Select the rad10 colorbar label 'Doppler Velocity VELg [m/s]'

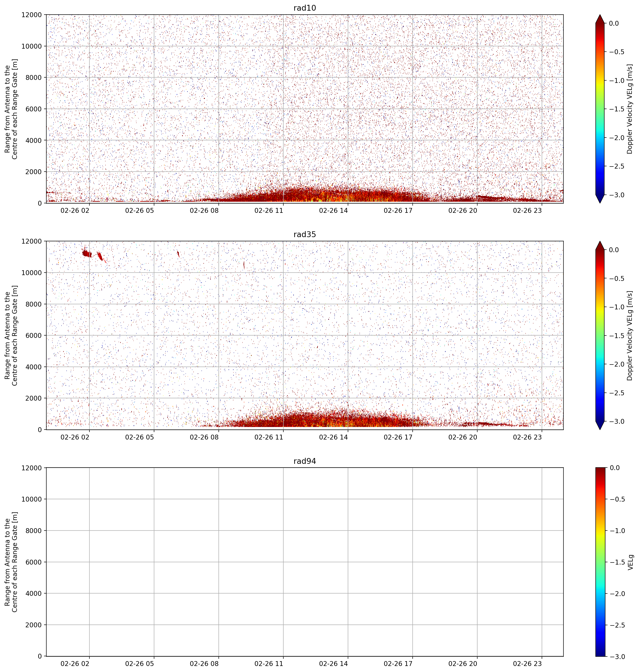coord(630,109)
